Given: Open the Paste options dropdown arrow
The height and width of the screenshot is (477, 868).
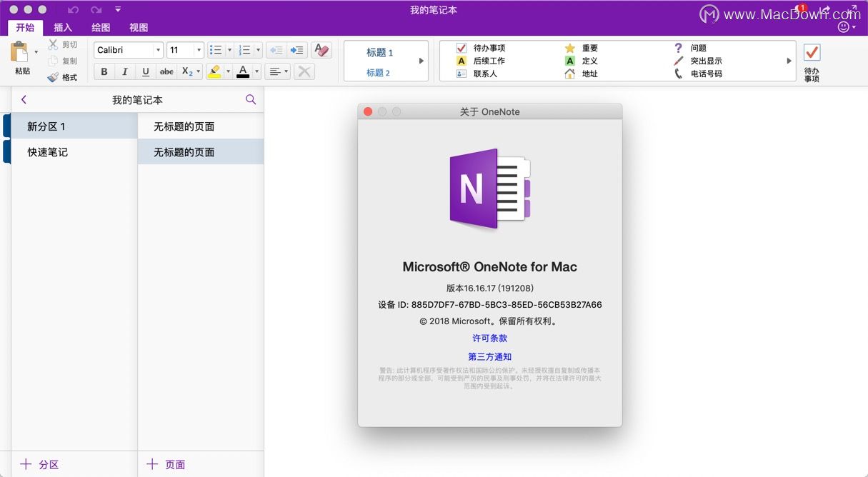Looking at the screenshot, I should pyautogui.click(x=36, y=52).
